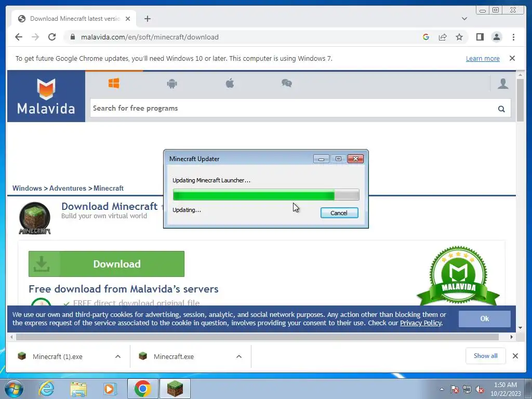This screenshot has height=399, width=532.
Task: Open a new tab with plus button
Action: [147, 19]
